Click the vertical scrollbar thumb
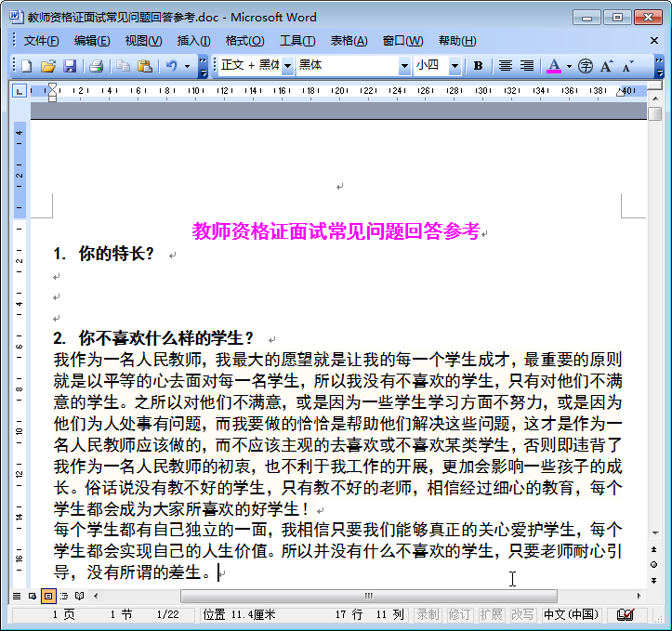The width and height of the screenshot is (672, 631). (x=655, y=114)
